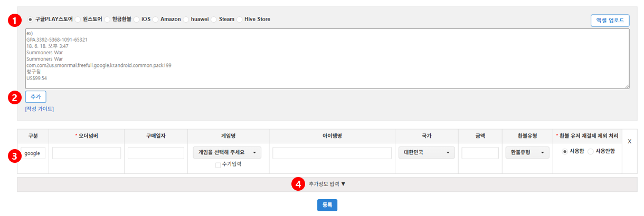
Task: Click the large order details text area
Action: click(x=327, y=58)
